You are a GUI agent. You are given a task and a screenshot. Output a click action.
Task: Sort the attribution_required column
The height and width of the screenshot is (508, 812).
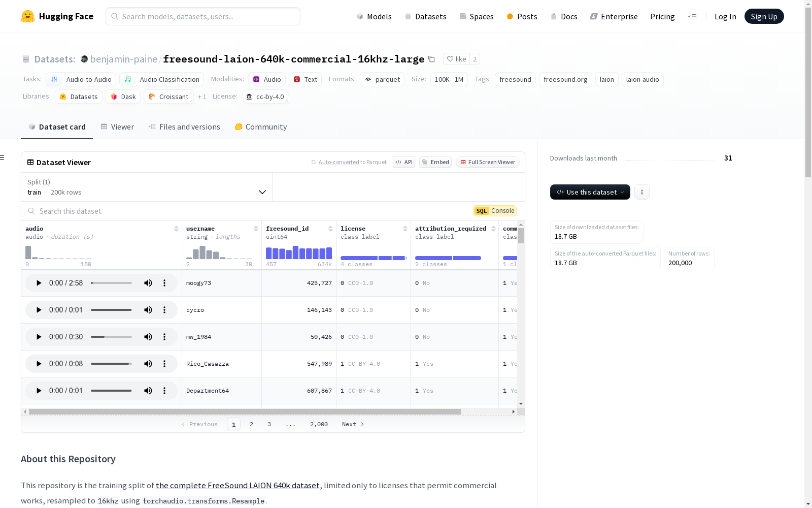click(493, 229)
